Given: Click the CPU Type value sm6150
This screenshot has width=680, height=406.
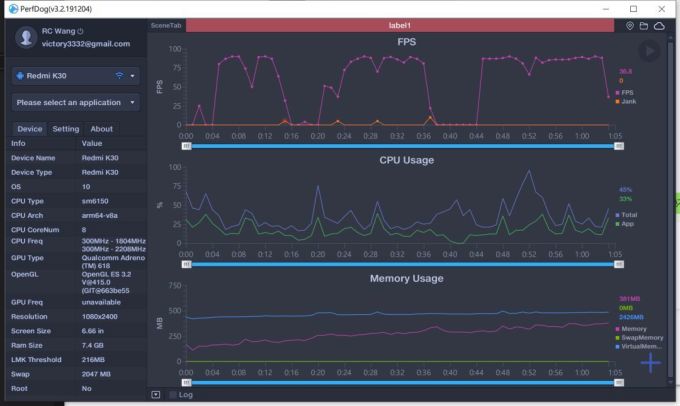Looking at the screenshot, I should 95,201.
